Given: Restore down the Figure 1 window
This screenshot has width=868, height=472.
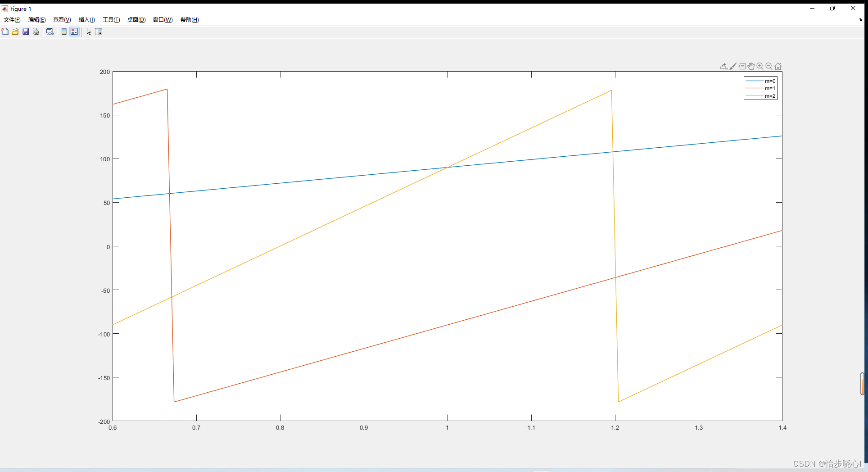Looking at the screenshot, I should point(832,8).
